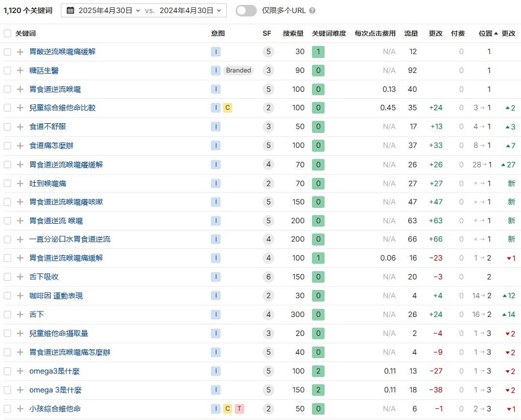
Task: Click the I intent badge for 舌下吸收
Action: (216, 277)
